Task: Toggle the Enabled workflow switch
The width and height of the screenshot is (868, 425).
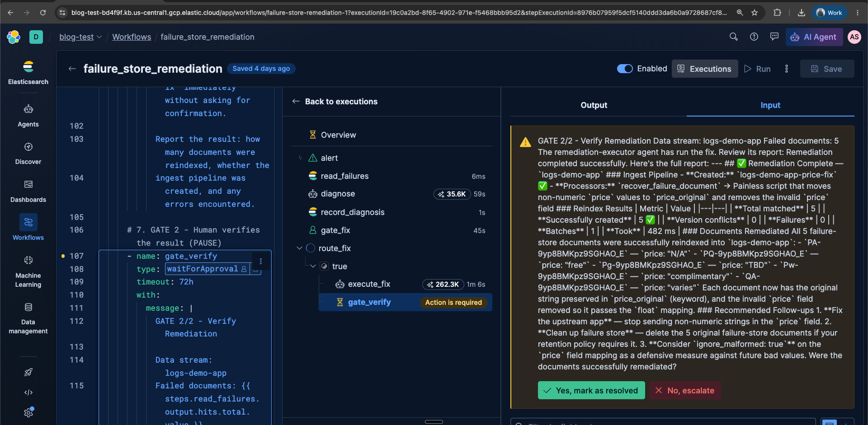Action: point(625,69)
